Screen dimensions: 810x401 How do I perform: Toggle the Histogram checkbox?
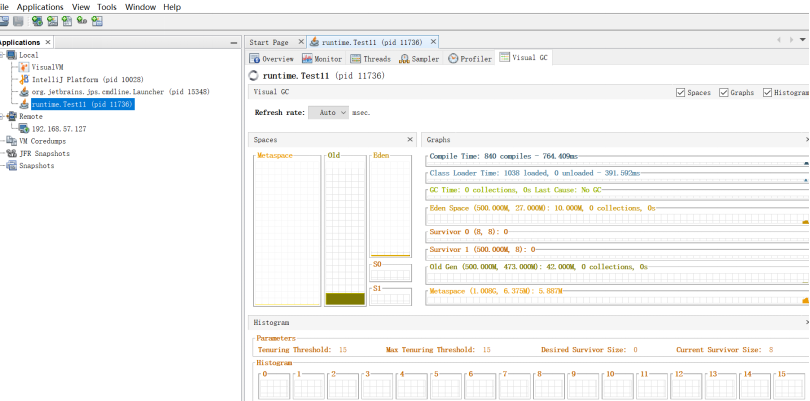(x=767, y=92)
